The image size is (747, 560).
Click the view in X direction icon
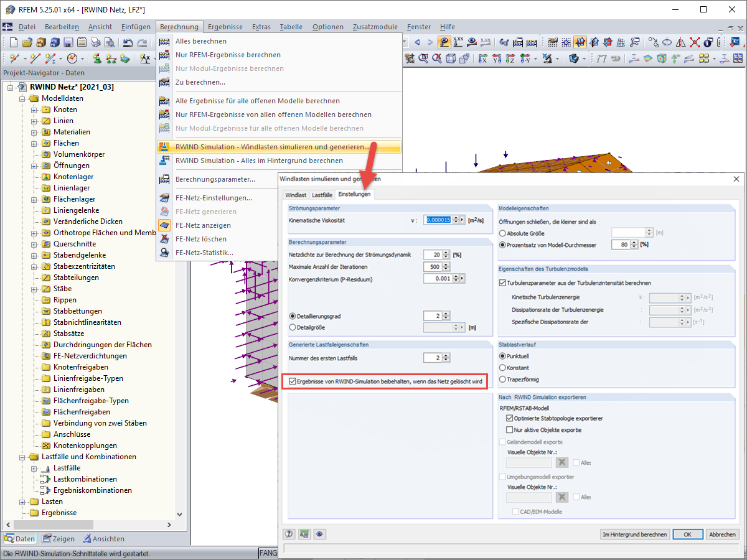pos(482,58)
